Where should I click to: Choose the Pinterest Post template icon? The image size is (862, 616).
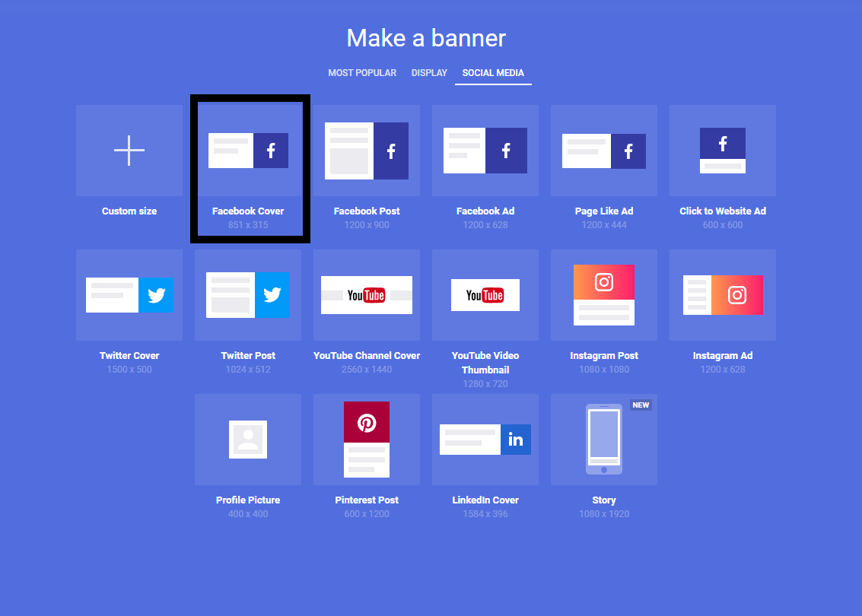(367, 440)
